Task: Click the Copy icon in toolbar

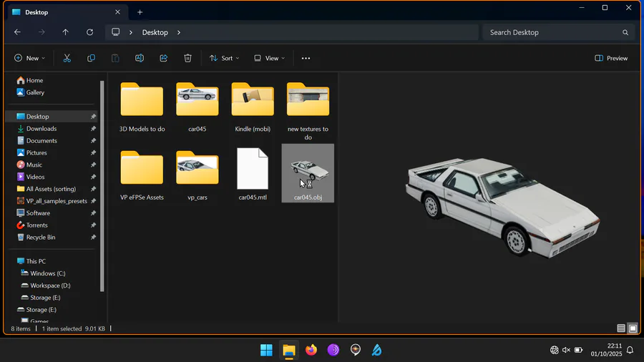Action: pyautogui.click(x=91, y=58)
